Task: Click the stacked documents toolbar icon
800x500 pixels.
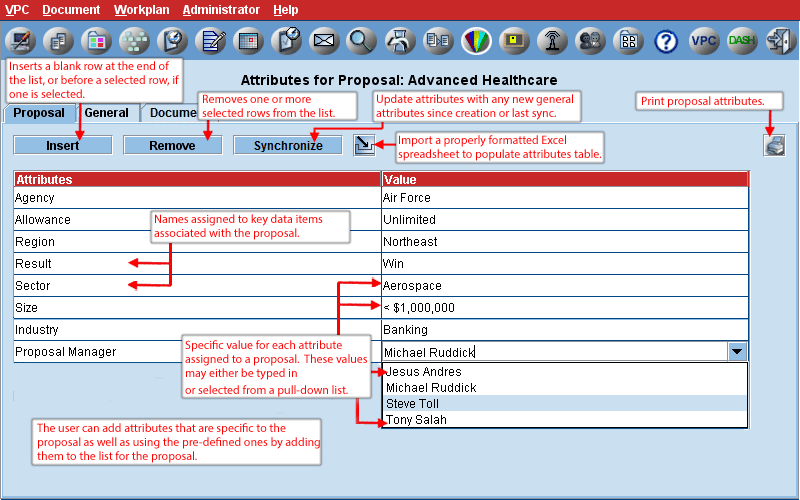Action: [58, 40]
